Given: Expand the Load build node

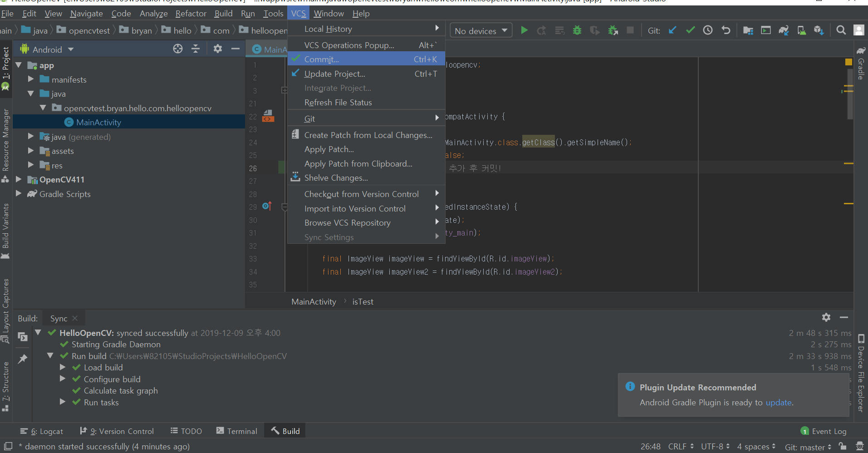Looking at the screenshot, I should coord(63,367).
